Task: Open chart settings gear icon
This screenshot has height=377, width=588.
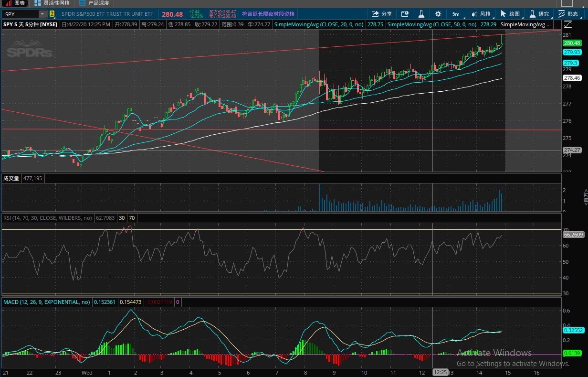Action: point(438,14)
